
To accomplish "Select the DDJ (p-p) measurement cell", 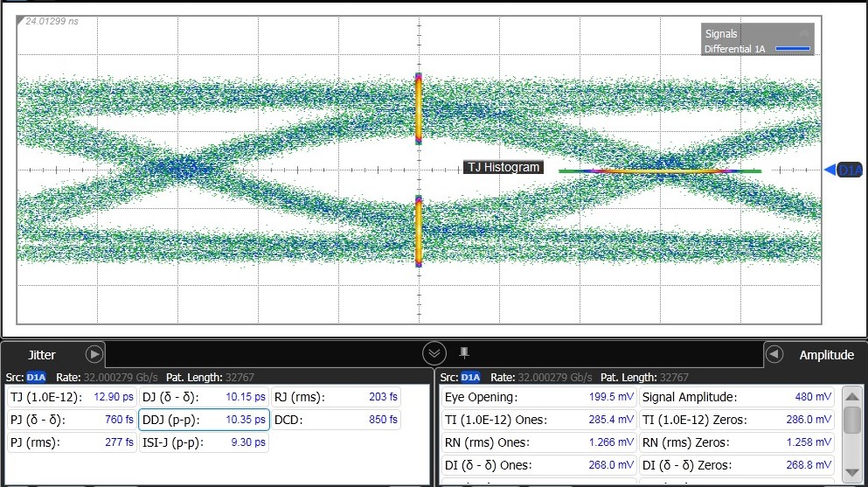I will tap(204, 420).
